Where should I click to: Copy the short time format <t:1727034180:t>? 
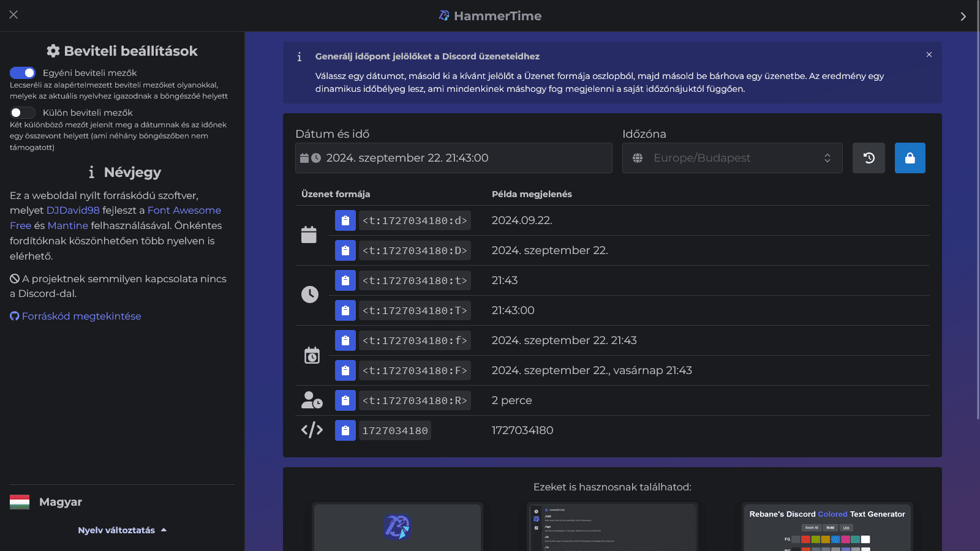(x=345, y=280)
